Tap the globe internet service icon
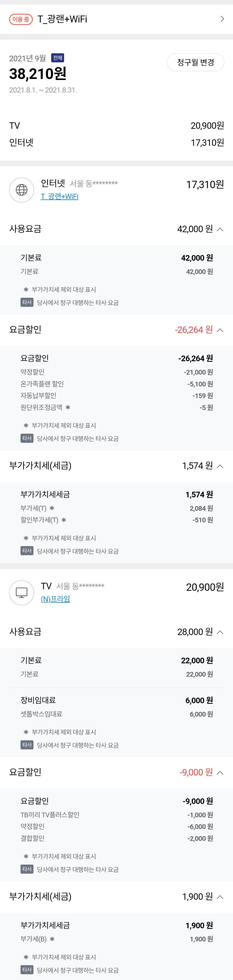The image size is (233, 980). click(22, 189)
